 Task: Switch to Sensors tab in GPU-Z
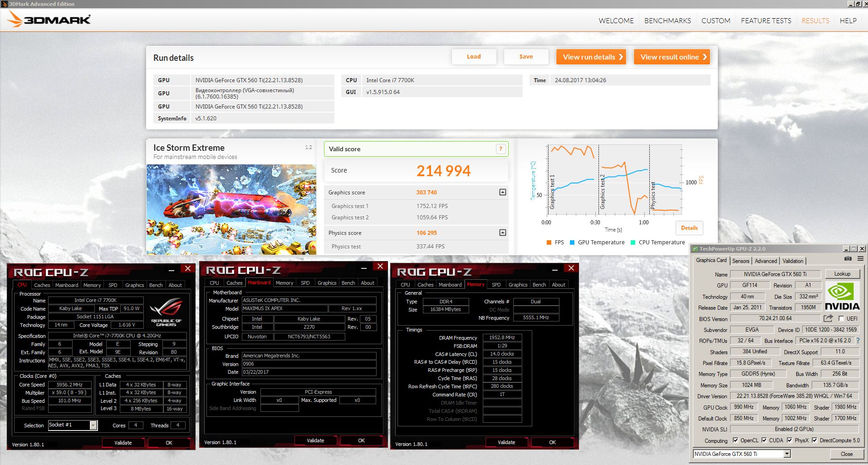pos(740,261)
